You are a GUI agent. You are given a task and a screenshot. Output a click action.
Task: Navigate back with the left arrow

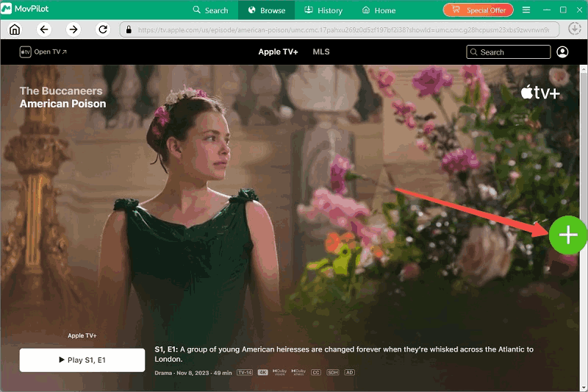tap(44, 29)
